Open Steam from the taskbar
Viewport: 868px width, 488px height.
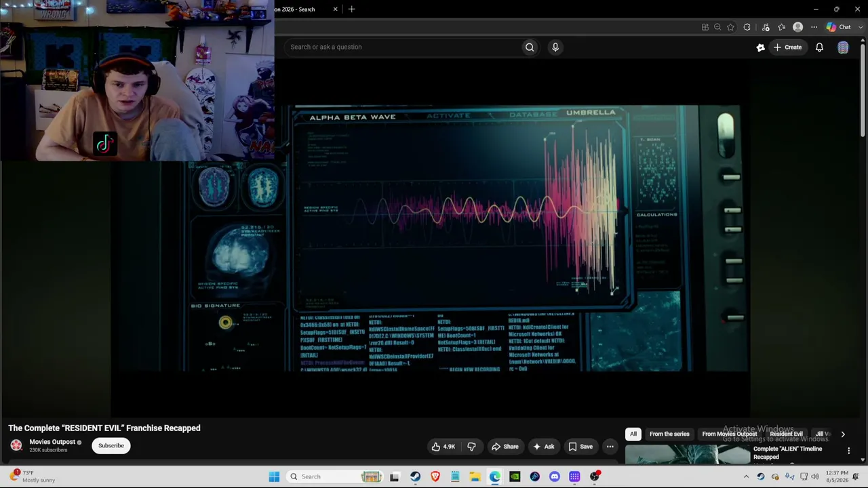pos(415,476)
